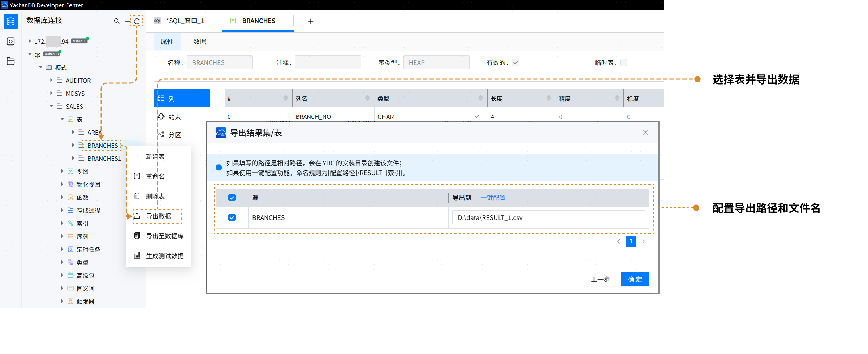Click the blue confirm button
Screen dimensions: 868x354
(635, 279)
